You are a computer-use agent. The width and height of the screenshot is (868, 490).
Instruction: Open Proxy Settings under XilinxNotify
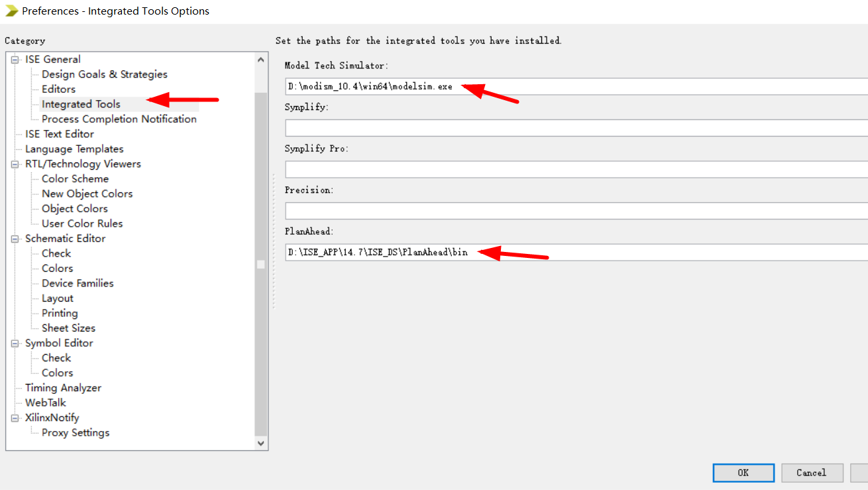76,432
